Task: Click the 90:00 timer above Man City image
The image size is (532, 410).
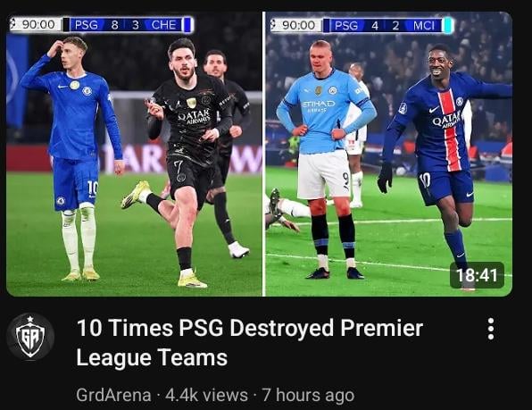Action: [x=295, y=25]
